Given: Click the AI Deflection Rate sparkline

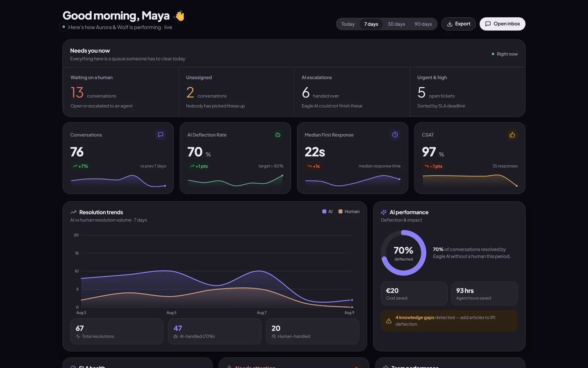Looking at the screenshot, I should coord(235,181).
